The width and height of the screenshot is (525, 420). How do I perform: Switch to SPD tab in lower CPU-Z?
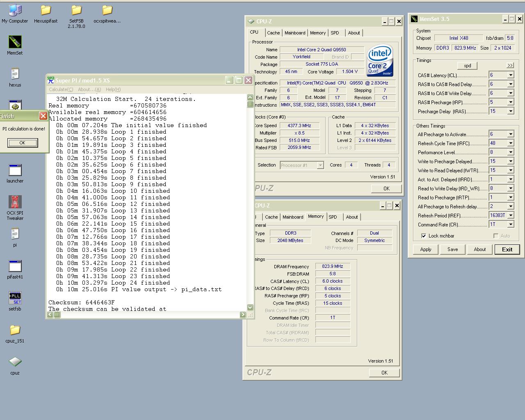(333, 217)
